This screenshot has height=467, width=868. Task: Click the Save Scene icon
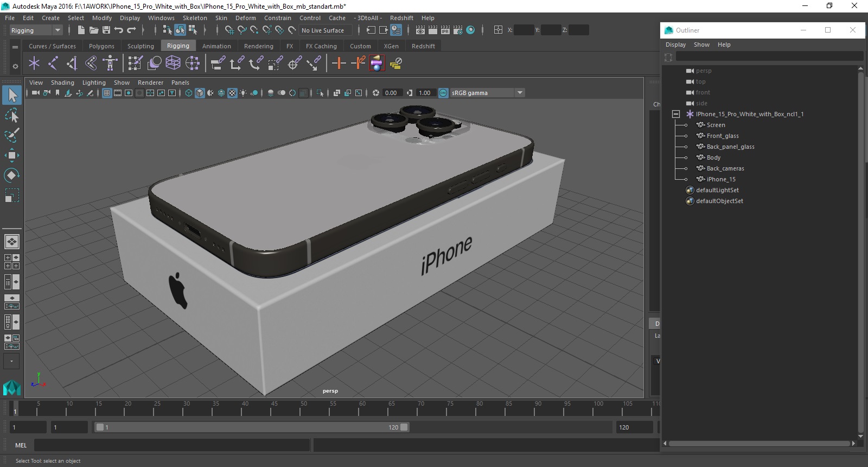(x=106, y=30)
